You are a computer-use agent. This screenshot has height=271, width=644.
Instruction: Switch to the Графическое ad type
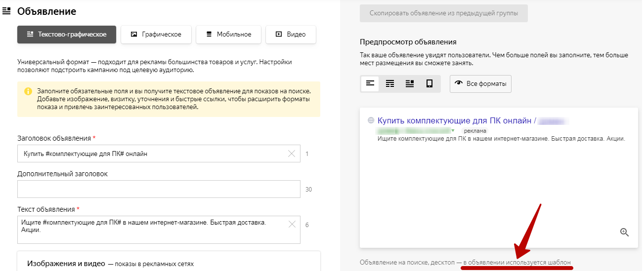pyautogui.click(x=156, y=35)
